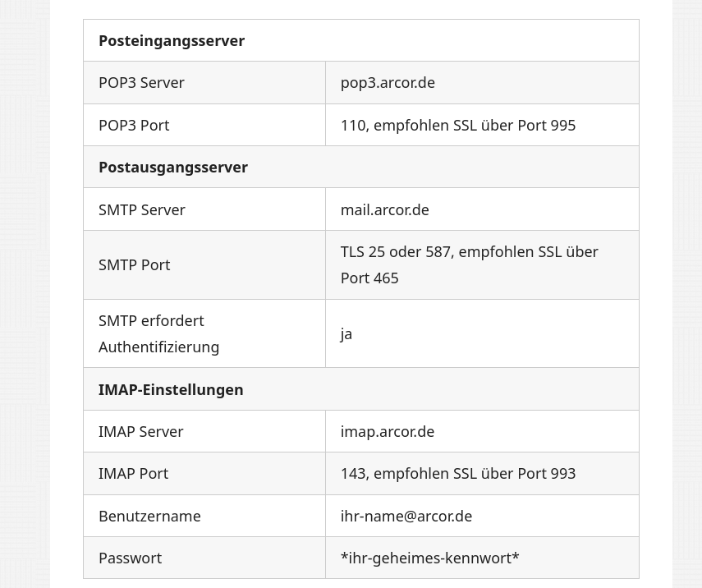The image size is (702, 588).
Task: Select the ihr-name@arcor.de username value
Action: click(406, 517)
